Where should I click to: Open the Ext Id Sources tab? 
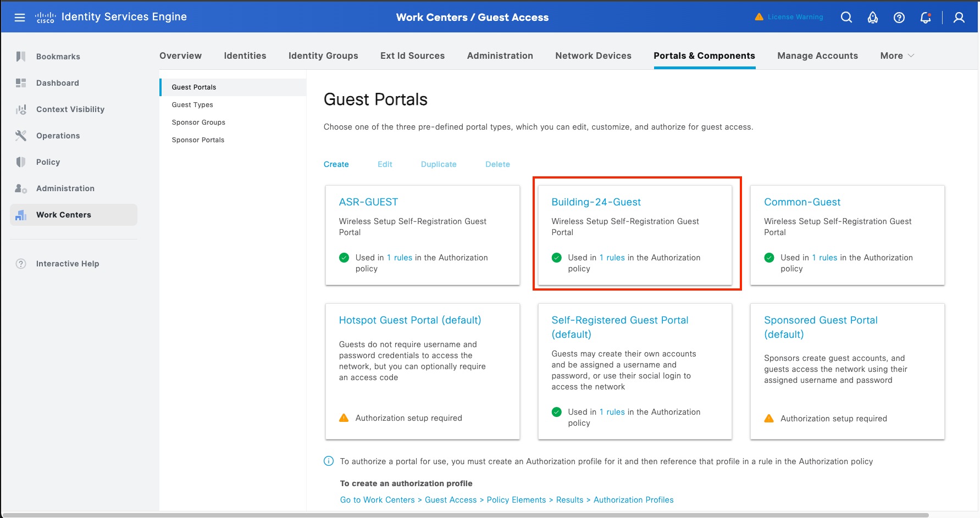coord(413,55)
